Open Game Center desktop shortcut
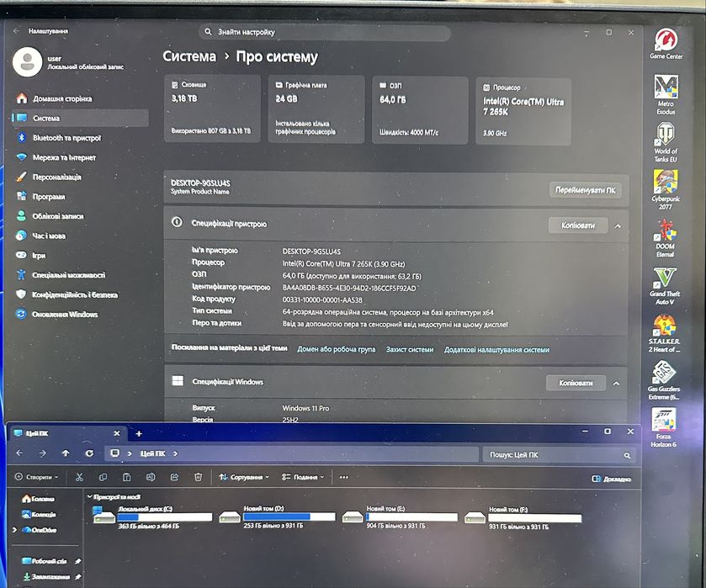Screen dimensions: 706x588 tap(666, 43)
